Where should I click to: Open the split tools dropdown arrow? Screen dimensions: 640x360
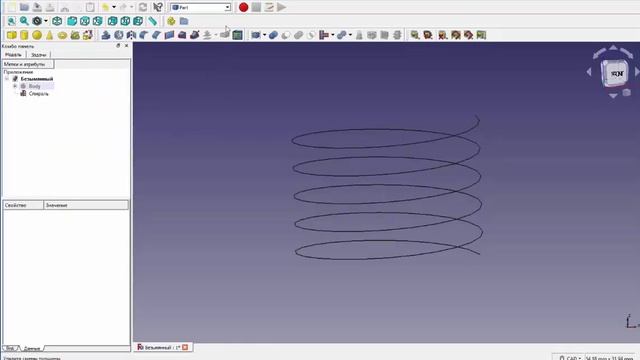350,35
